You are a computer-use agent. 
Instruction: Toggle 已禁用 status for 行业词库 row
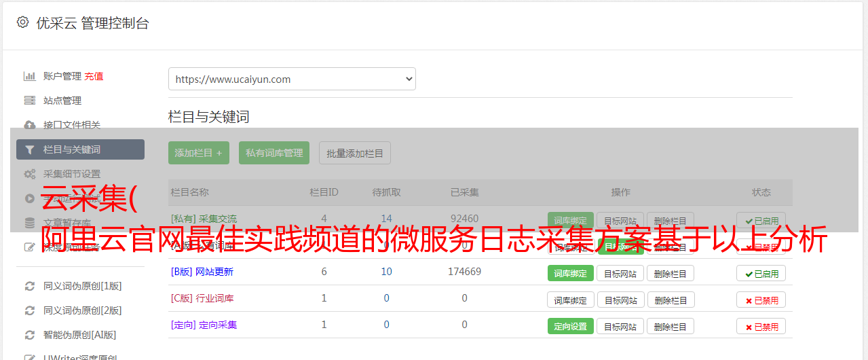tap(761, 300)
